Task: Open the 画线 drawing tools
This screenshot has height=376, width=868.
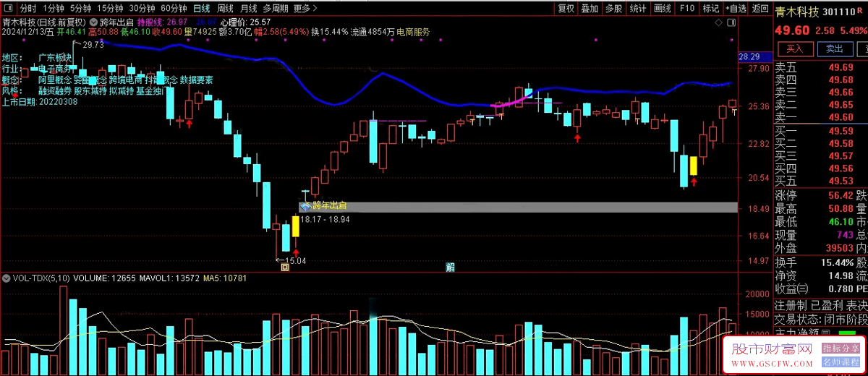Action: pyautogui.click(x=662, y=9)
